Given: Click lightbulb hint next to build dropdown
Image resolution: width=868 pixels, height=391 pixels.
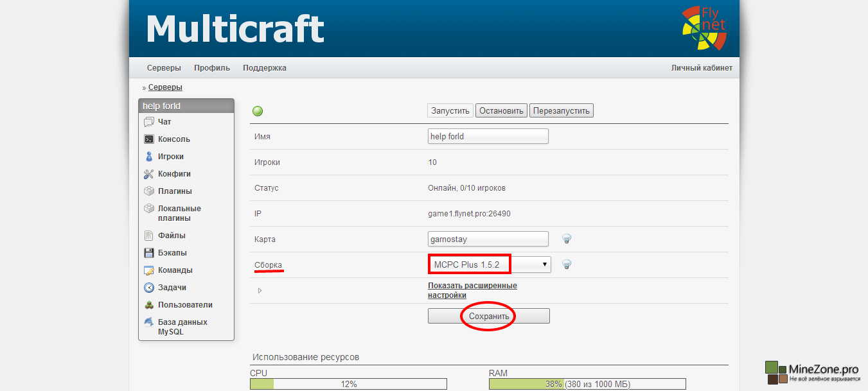Looking at the screenshot, I should pyautogui.click(x=567, y=265).
